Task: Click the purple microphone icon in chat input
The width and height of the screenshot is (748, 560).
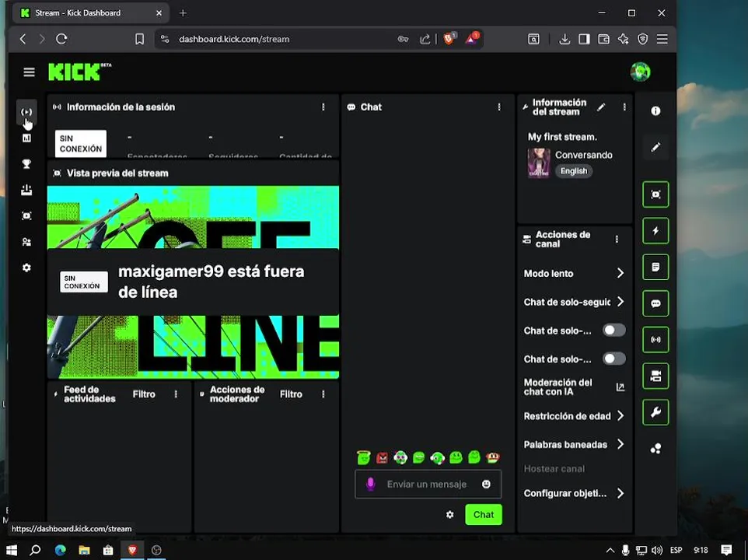Action: point(370,484)
